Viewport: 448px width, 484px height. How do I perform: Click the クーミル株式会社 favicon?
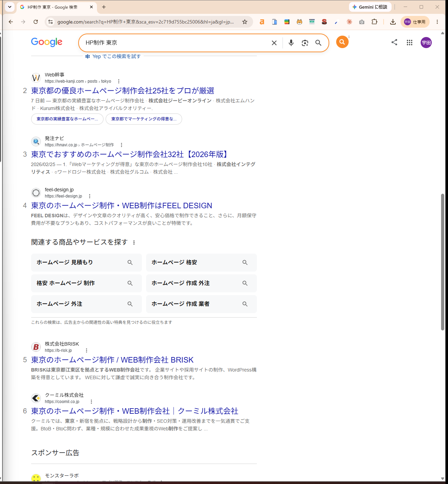(x=36, y=398)
